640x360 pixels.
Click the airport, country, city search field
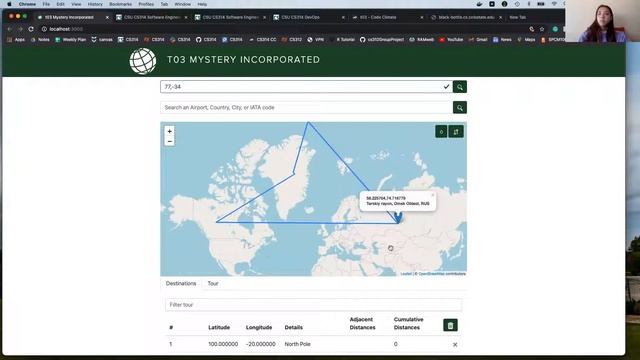(x=306, y=108)
